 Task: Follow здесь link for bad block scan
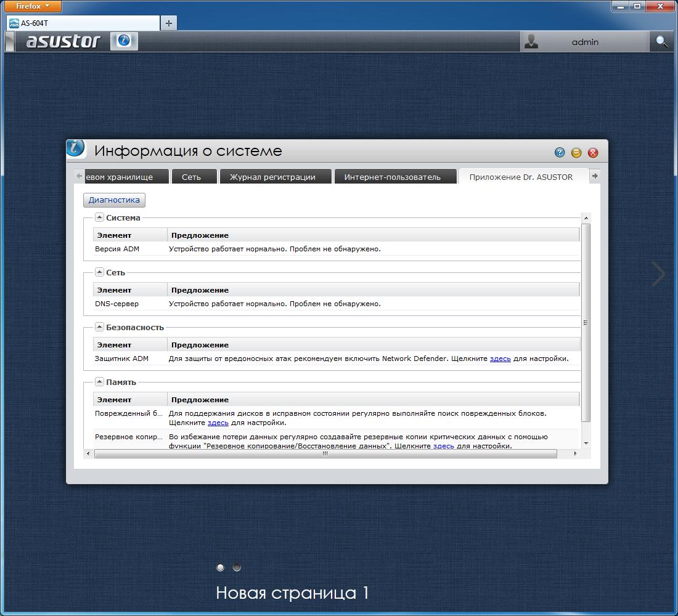(x=218, y=423)
